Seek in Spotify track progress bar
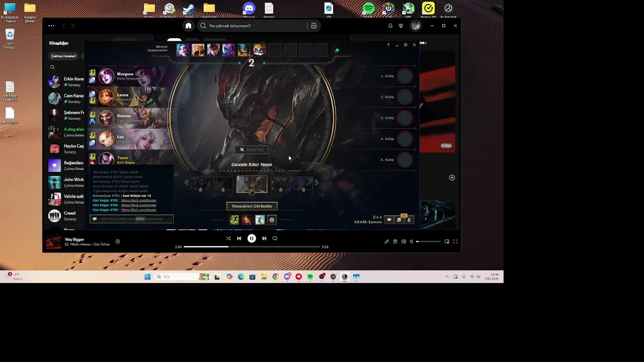 point(252,247)
